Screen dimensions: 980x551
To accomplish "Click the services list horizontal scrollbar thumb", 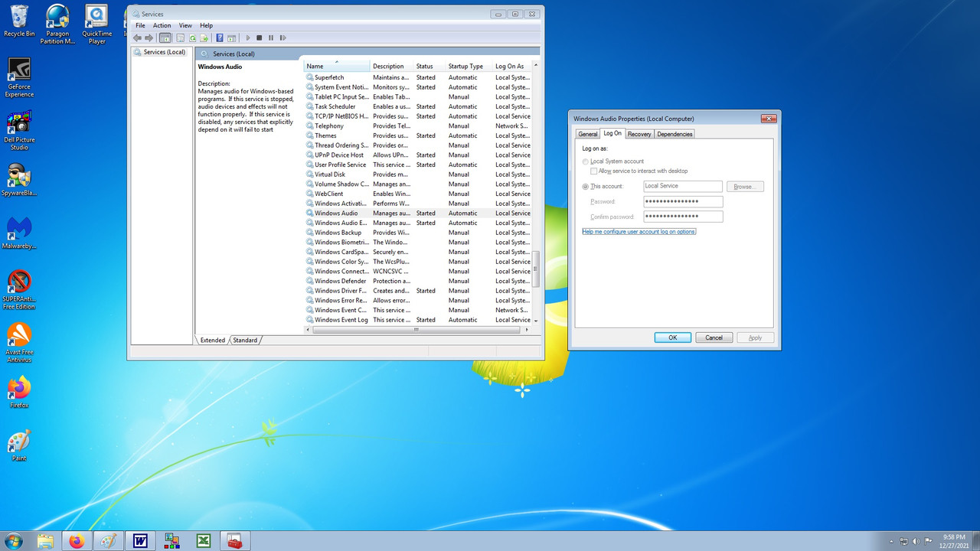I will 416,329.
